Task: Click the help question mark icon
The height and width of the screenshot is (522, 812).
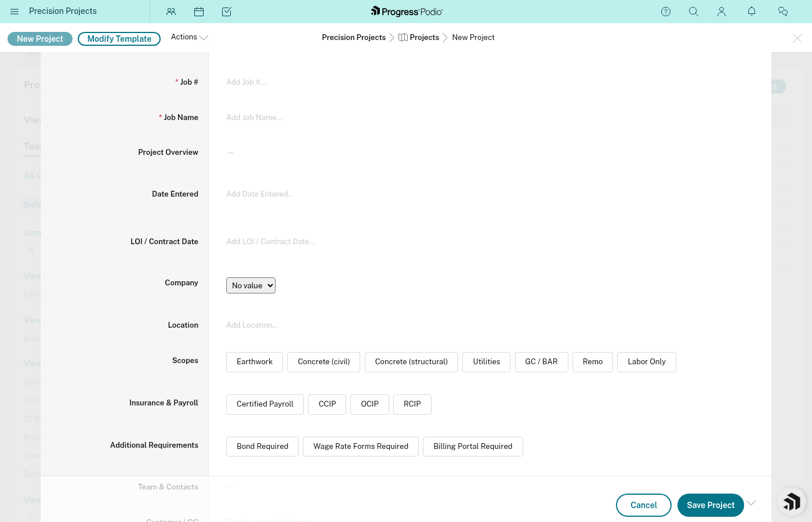Action: (666, 12)
